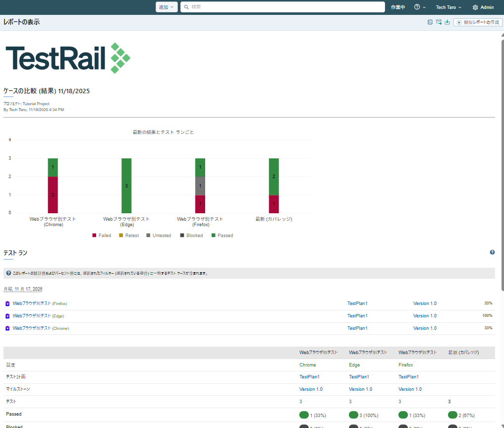Click the help icon beside テスト ラン
Image resolution: width=504 pixels, height=428 pixels.
(492, 252)
